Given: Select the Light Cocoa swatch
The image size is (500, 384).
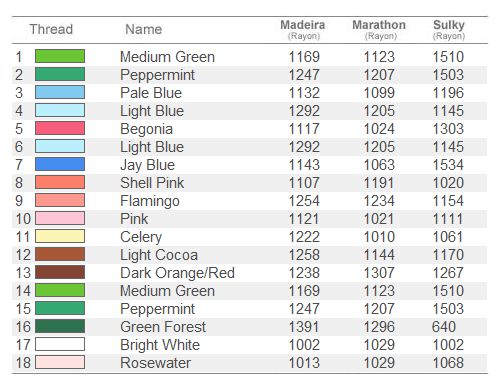Looking at the screenshot, I should pyautogui.click(x=60, y=254).
